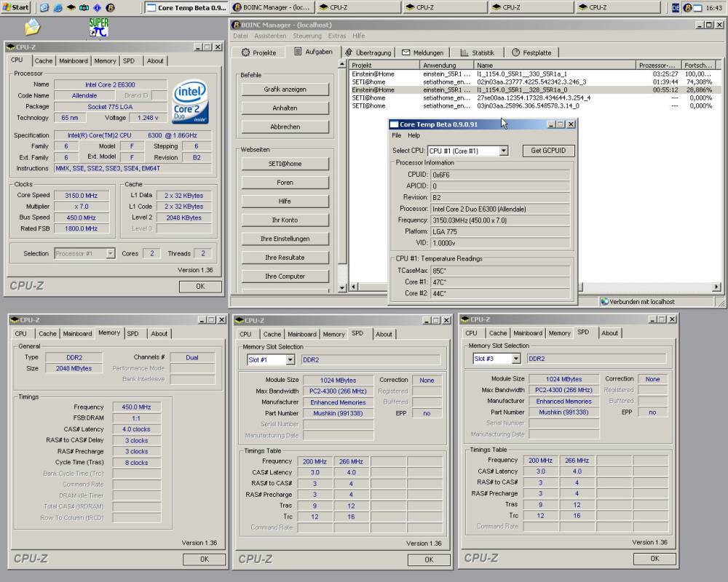Click the Ihre Resultate button

click(x=285, y=257)
